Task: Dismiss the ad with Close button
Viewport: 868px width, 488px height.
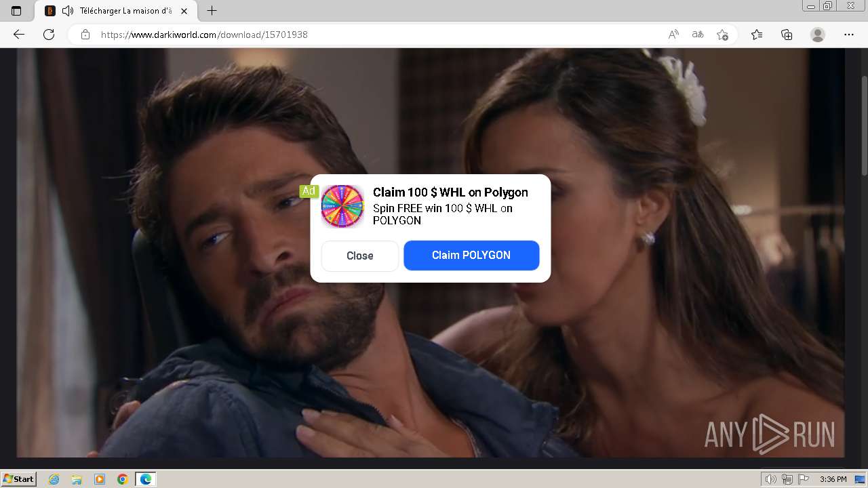Action: (360, 256)
